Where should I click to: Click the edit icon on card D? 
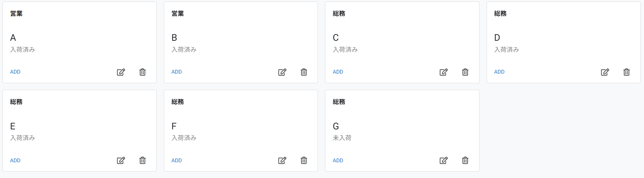(605, 72)
